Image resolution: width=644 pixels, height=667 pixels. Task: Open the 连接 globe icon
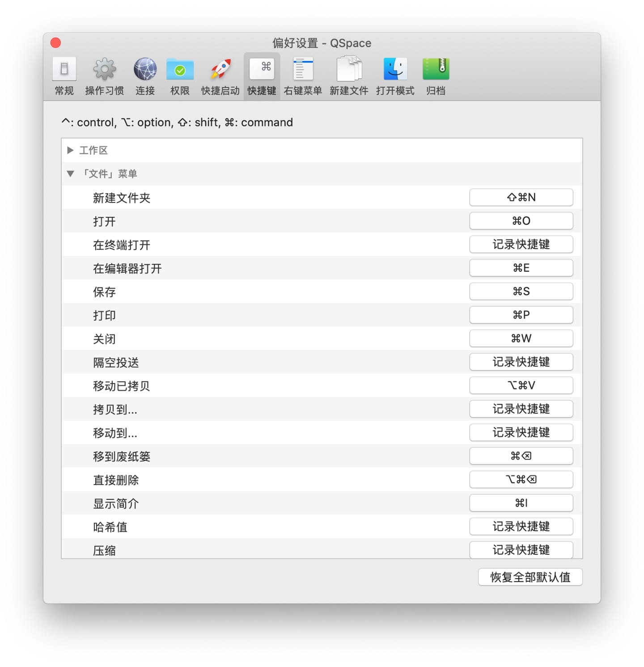click(145, 69)
